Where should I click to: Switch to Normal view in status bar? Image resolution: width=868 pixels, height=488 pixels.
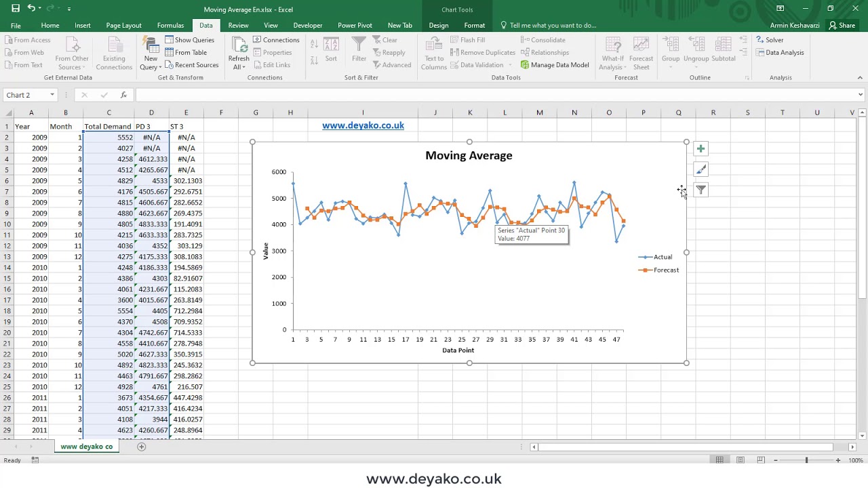tap(719, 460)
